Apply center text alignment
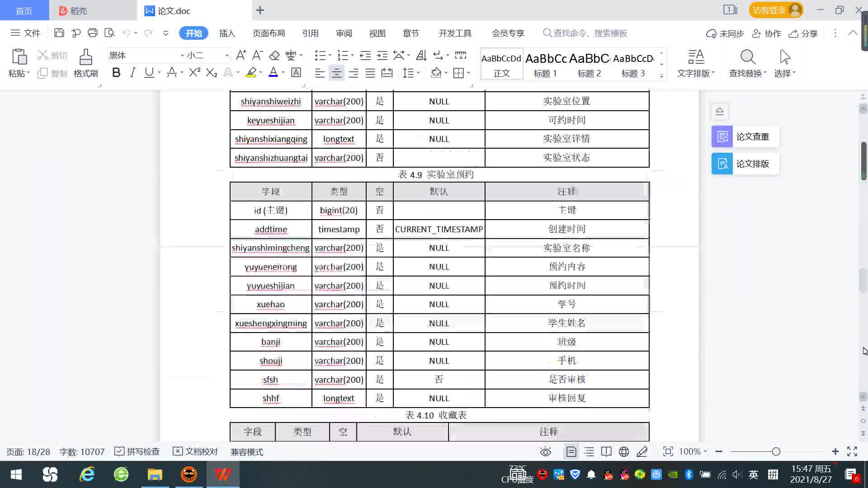This screenshot has width=868, height=488. pos(336,73)
